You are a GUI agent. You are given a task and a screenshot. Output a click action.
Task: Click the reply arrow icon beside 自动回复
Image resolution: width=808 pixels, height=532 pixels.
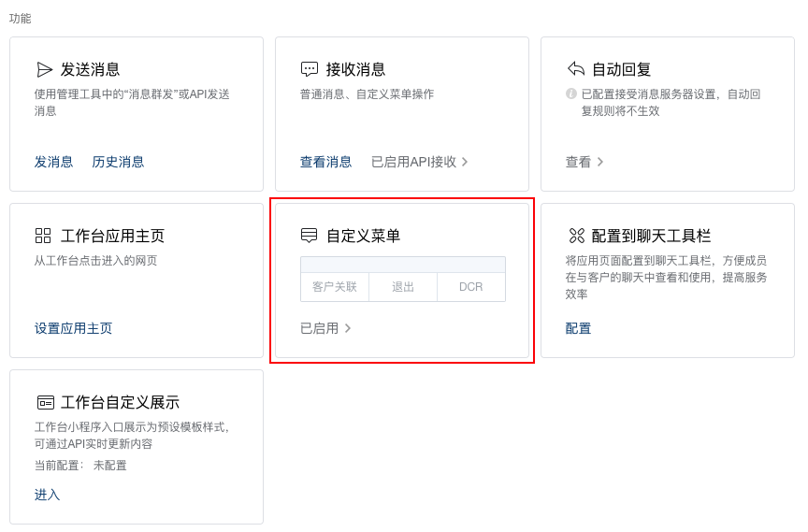tap(576, 69)
